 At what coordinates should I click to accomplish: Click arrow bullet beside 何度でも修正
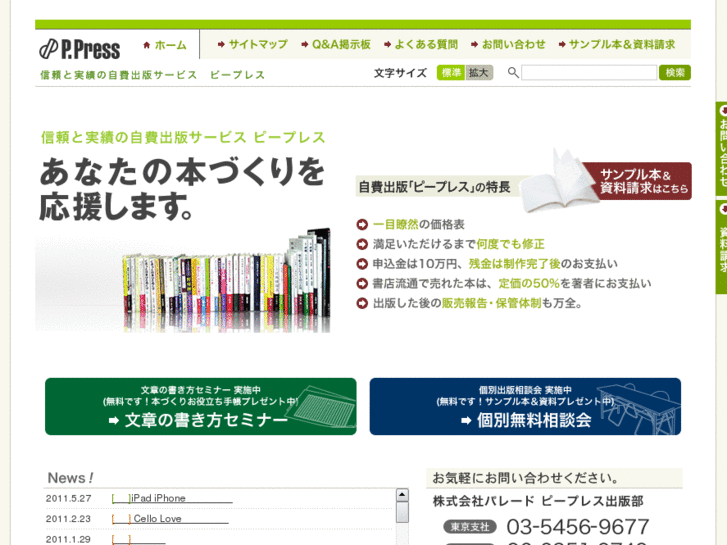point(362,244)
